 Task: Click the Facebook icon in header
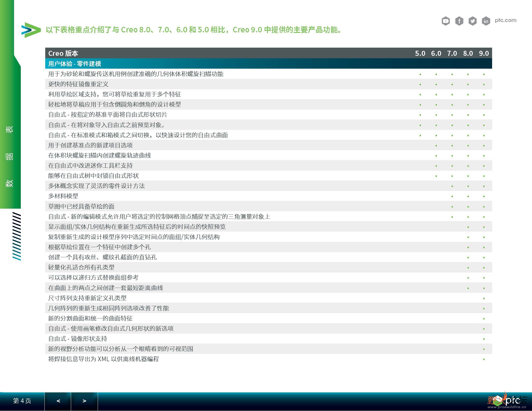click(x=459, y=21)
